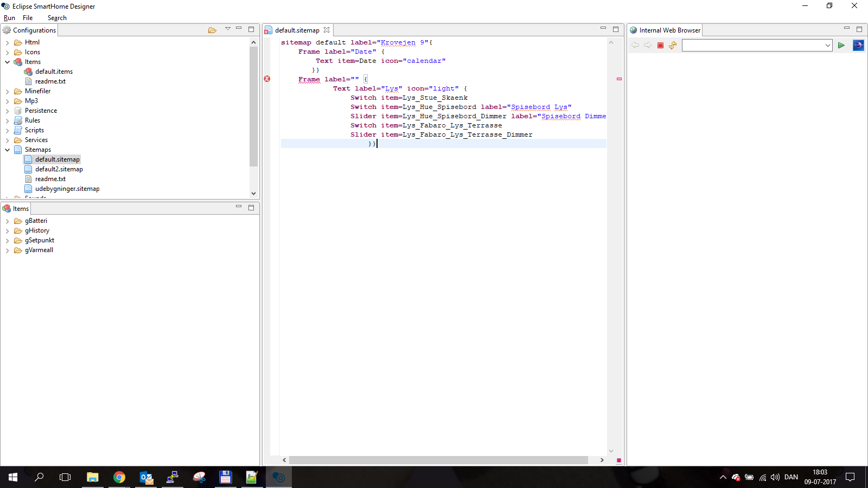Collapse the Sitemaps folder in tree

pos(8,150)
